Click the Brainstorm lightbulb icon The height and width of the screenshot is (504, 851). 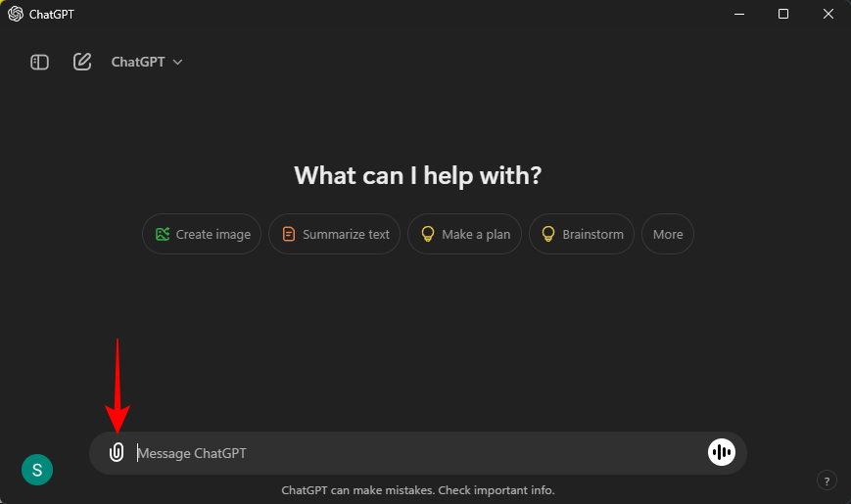pyautogui.click(x=548, y=234)
